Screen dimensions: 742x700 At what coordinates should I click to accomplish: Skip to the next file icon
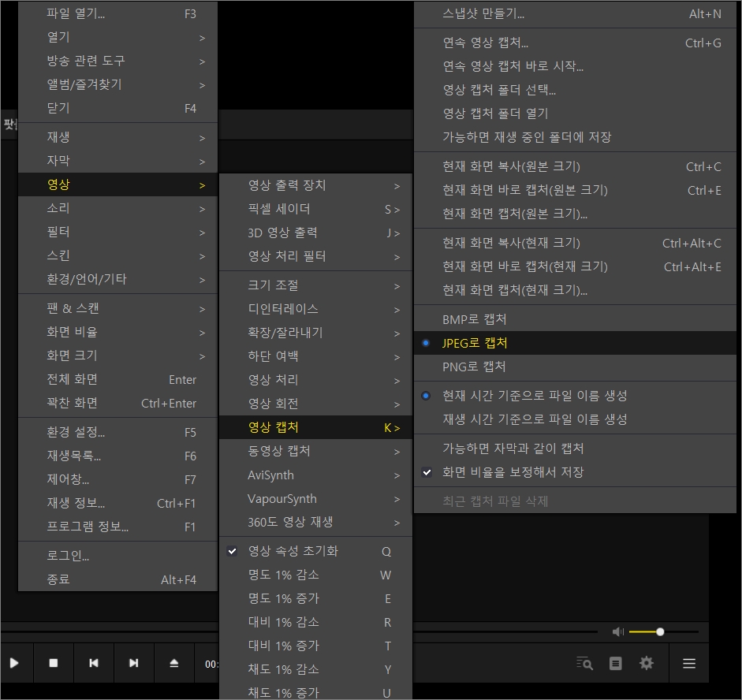pyautogui.click(x=133, y=663)
